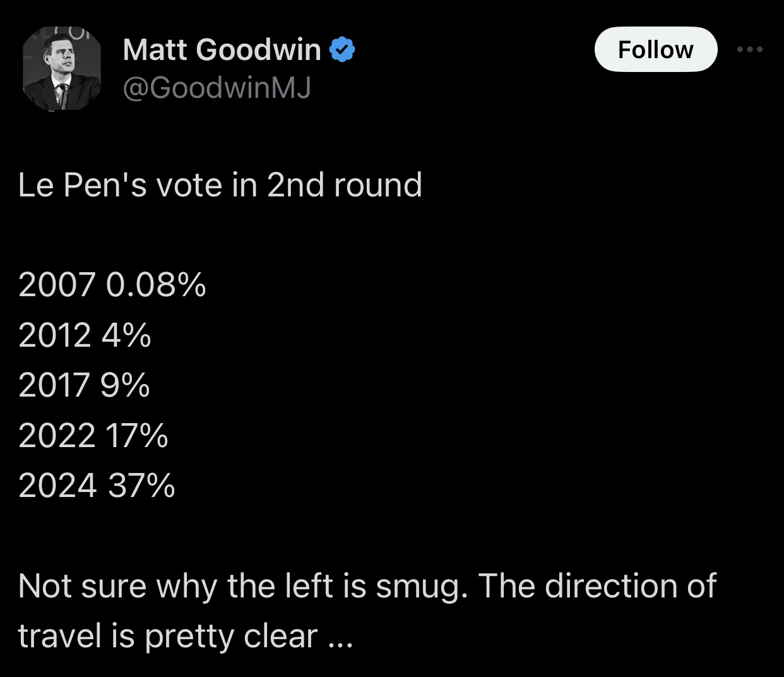Click the 2024 year text

coord(57,486)
